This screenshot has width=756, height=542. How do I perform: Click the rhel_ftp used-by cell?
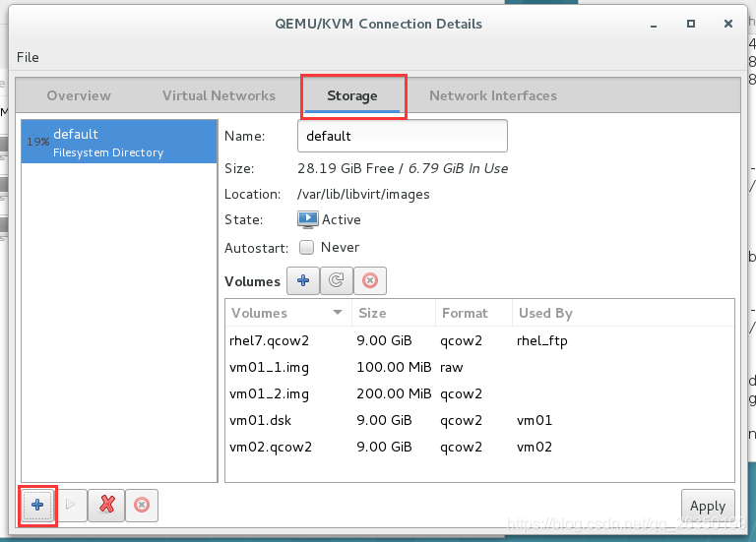(542, 341)
